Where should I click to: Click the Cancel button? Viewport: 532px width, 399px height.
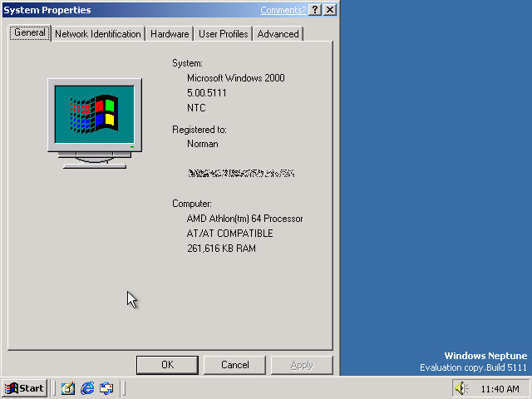point(235,365)
